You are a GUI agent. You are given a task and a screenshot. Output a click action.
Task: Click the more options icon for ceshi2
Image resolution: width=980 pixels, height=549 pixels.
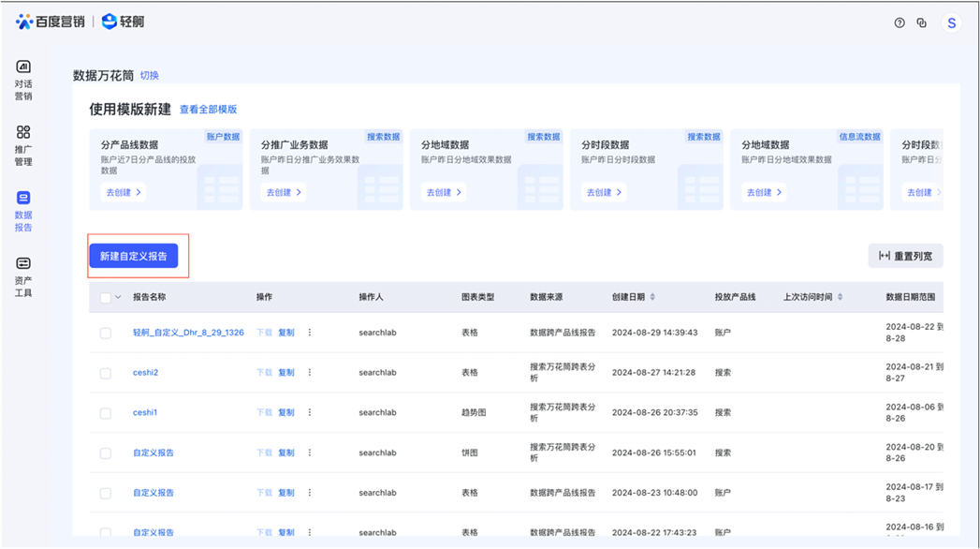pyautogui.click(x=310, y=373)
